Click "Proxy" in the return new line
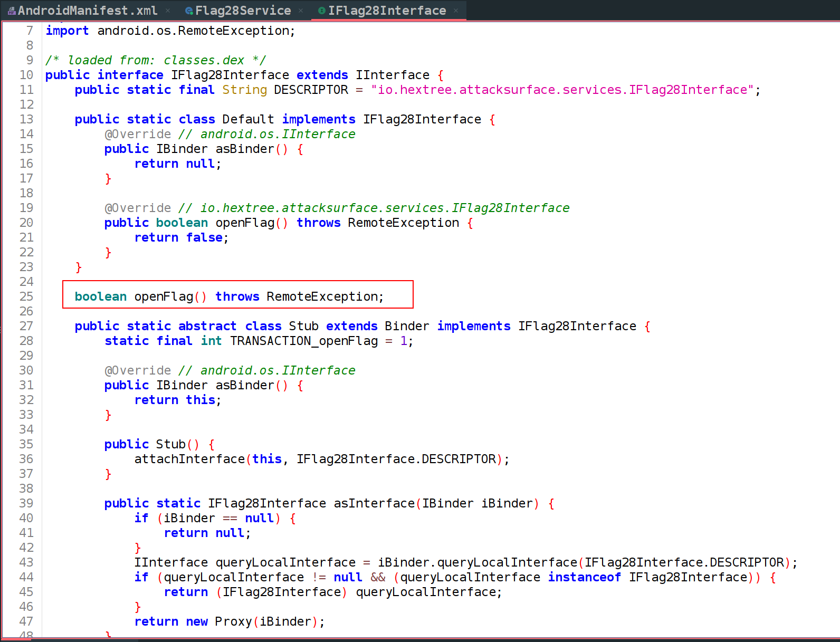The height and width of the screenshot is (642, 840). 233,621
